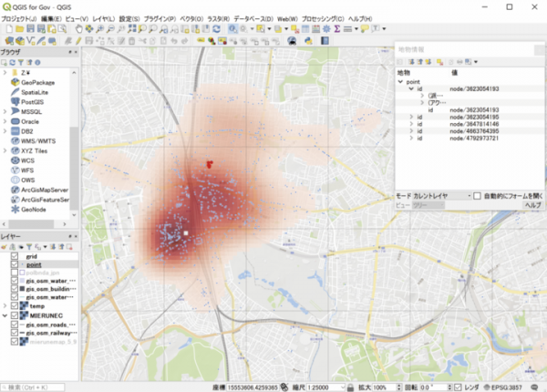This screenshot has width=547, height=392.
Task: Open the processing toolbox gear icon
Action: pyautogui.click(x=326, y=29)
